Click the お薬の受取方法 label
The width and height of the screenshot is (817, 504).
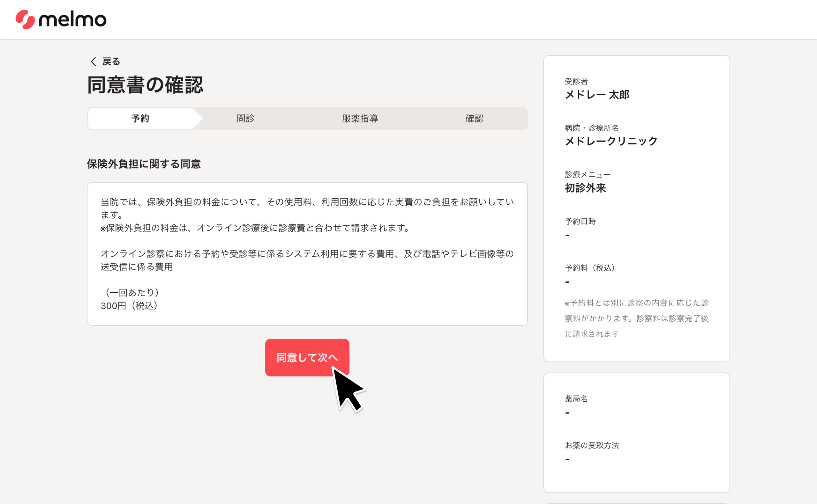pyautogui.click(x=592, y=445)
